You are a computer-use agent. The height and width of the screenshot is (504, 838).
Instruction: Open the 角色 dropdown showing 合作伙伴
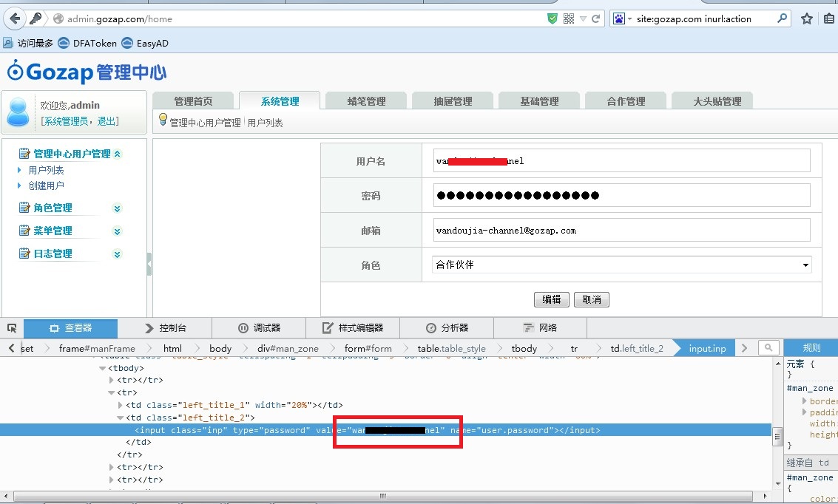coord(621,265)
